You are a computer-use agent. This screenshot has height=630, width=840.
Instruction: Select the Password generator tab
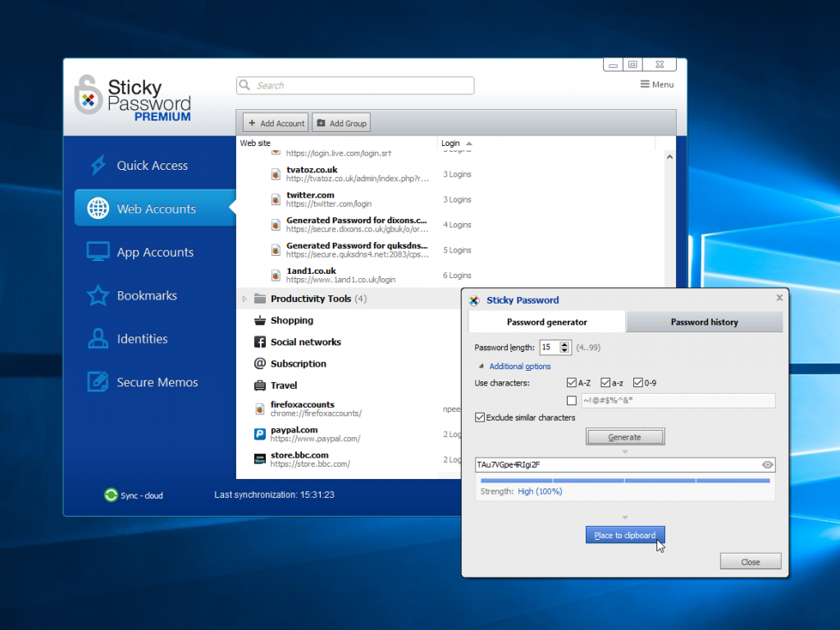click(547, 322)
